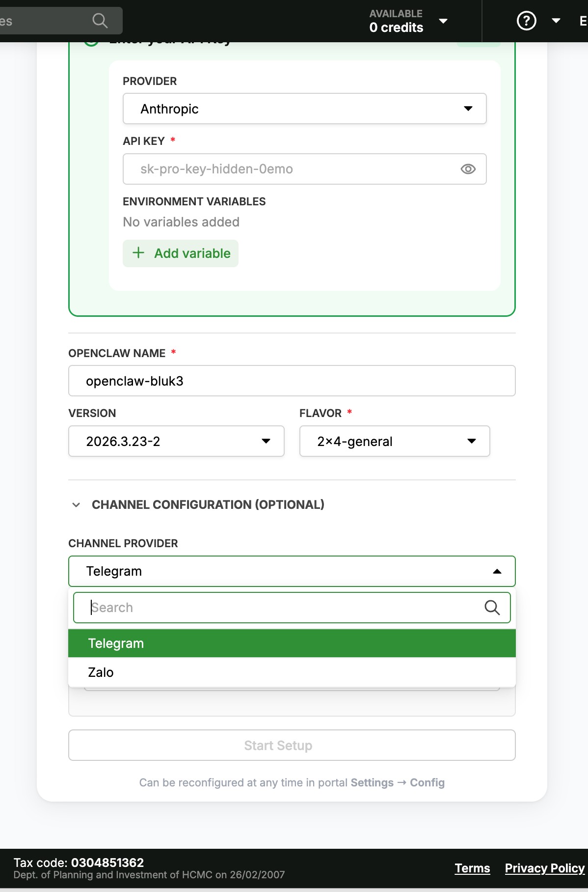
Task: Expand the arrow next to help icon
Action: pyautogui.click(x=556, y=21)
